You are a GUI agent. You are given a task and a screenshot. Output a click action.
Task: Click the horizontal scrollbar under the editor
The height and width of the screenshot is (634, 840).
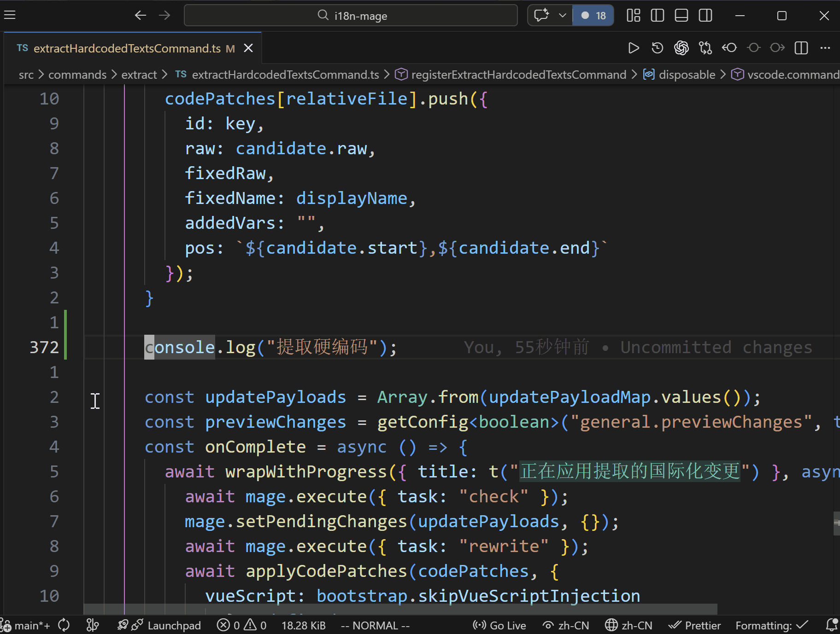(400, 609)
